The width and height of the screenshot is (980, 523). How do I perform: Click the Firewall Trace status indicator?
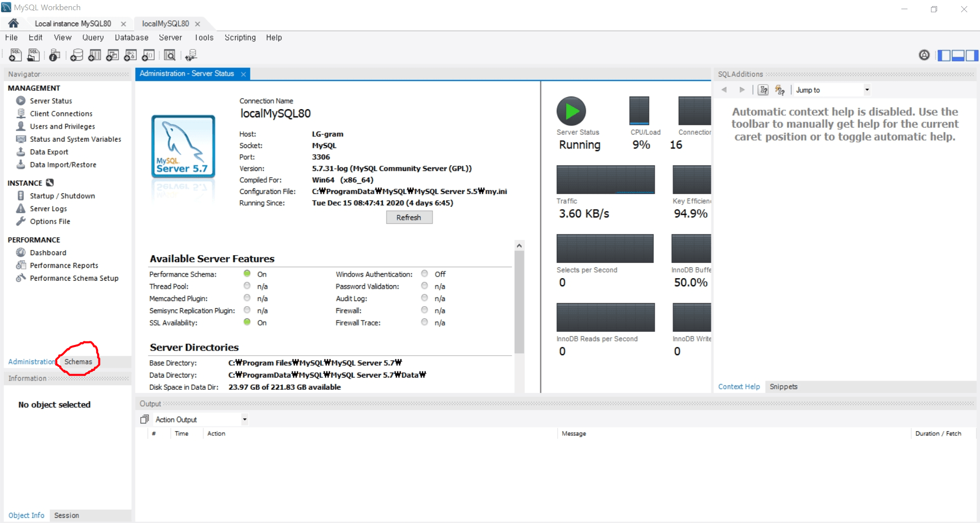tap(424, 322)
